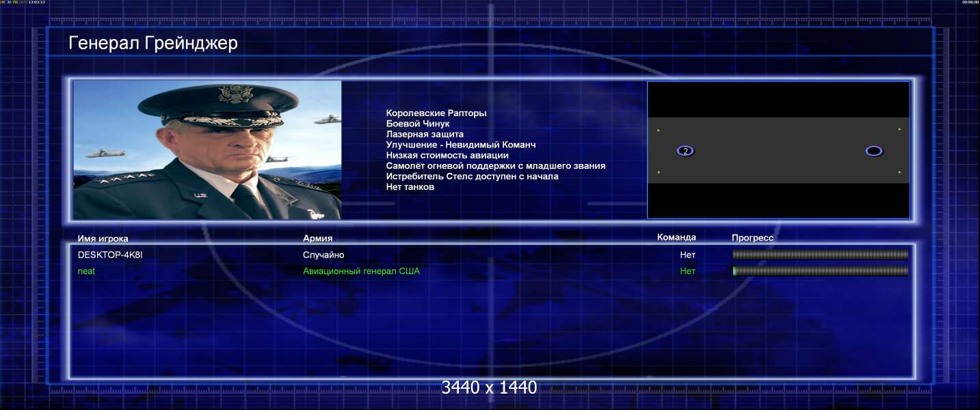Click General Granger's portrait image
The height and width of the screenshot is (410, 980).
tap(207, 150)
